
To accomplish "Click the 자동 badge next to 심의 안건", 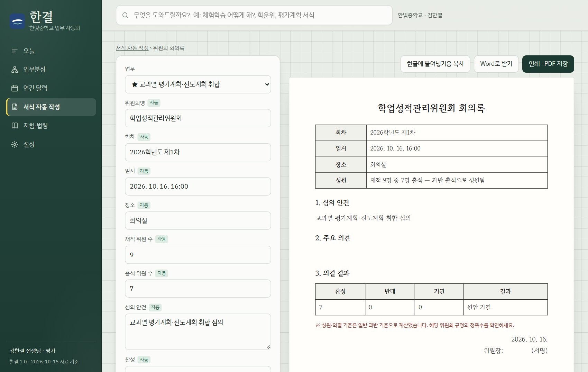I will pos(155,307).
